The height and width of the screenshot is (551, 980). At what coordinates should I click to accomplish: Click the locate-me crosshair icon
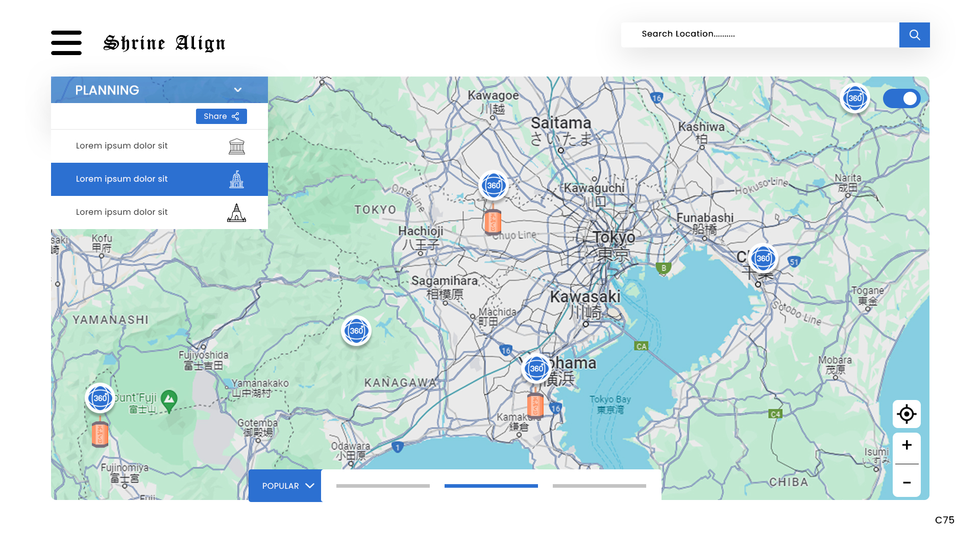click(x=906, y=414)
